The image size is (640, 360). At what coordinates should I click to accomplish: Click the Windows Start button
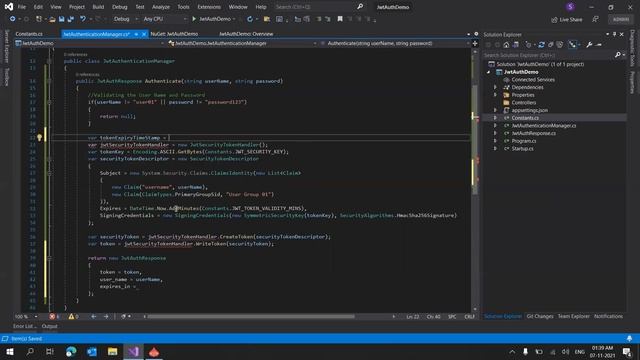[9, 351]
